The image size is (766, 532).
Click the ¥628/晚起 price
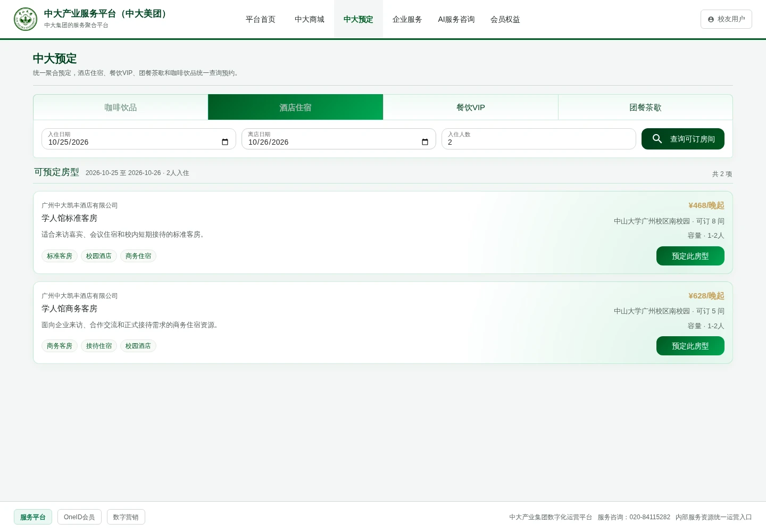(x=706, y=296)
